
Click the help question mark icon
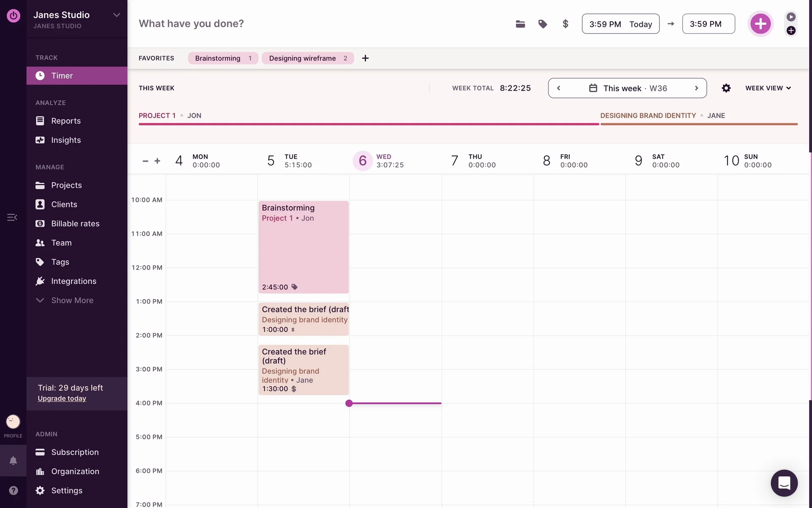[x=13, y=490]
